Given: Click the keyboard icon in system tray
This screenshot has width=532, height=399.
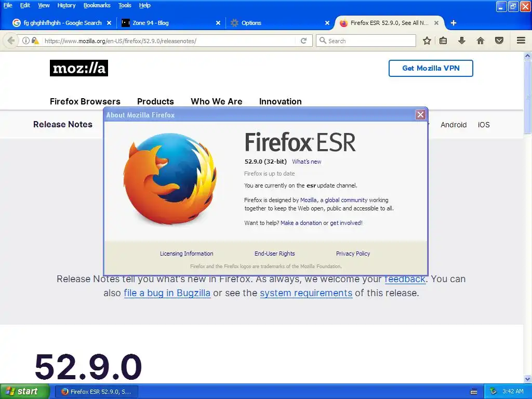Looking at the screenshot, I should tap(474, 392).
